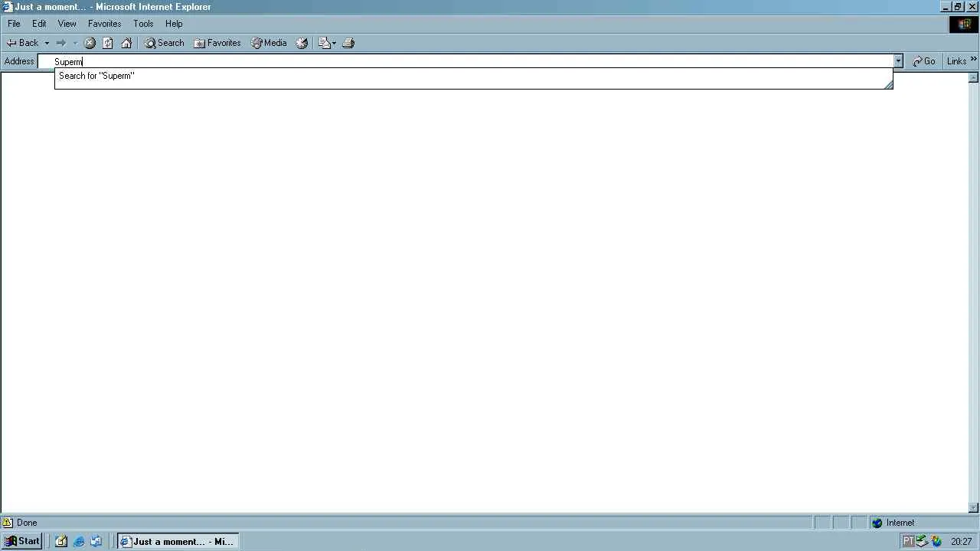Click the Go button
The height and width of the screenshot is (551, 980).
tap(924, 61)
